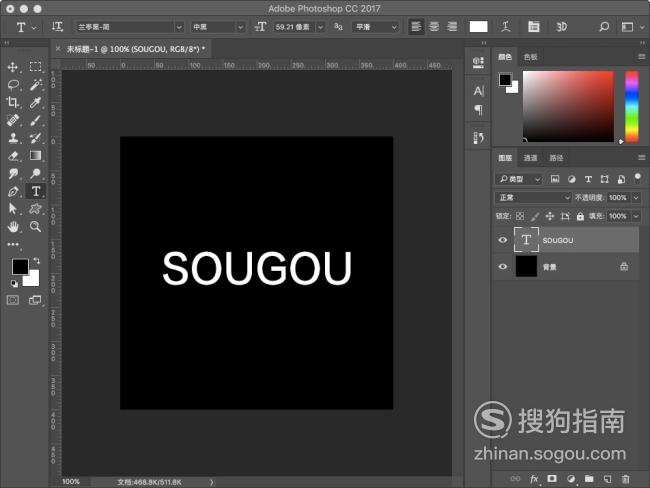Select the Move tool
The width and height of the screenshot is (650, 488).
pos(13,67)
